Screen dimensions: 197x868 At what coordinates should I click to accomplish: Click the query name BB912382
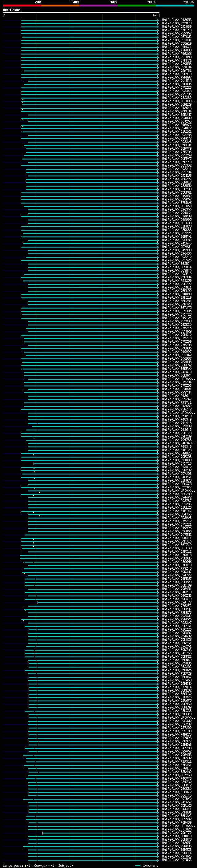[11, 10]
